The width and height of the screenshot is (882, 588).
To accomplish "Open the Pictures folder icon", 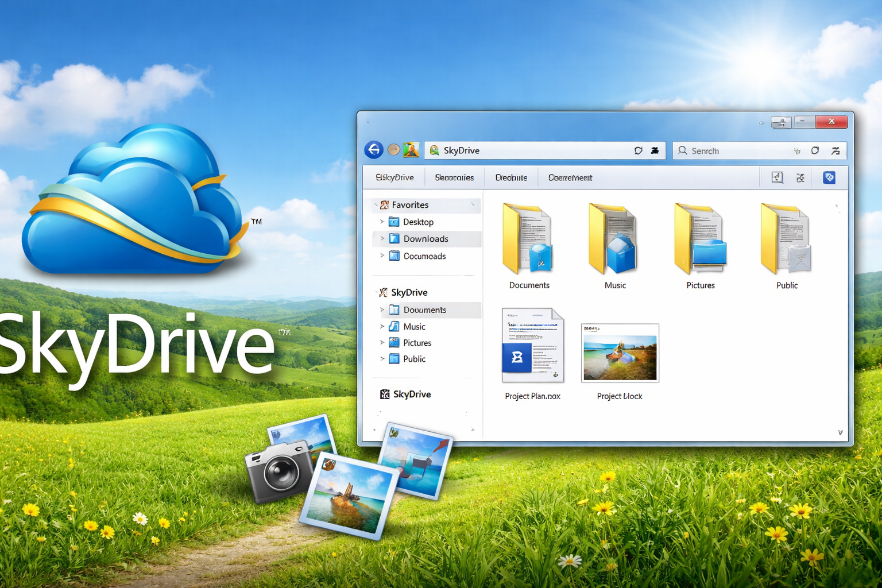I will pyautogui.click(x=700, y=239).
